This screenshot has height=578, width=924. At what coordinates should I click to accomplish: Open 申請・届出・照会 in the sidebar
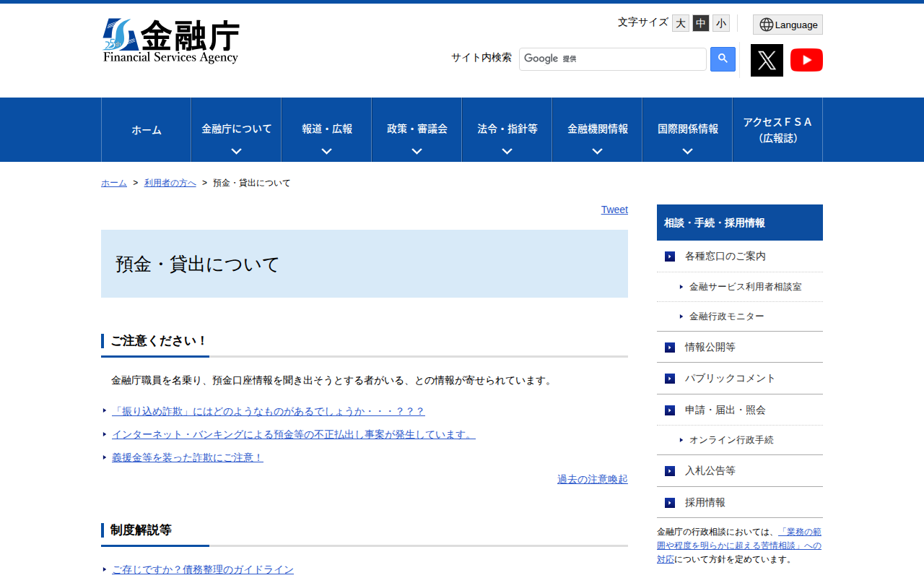click(740, 410)
